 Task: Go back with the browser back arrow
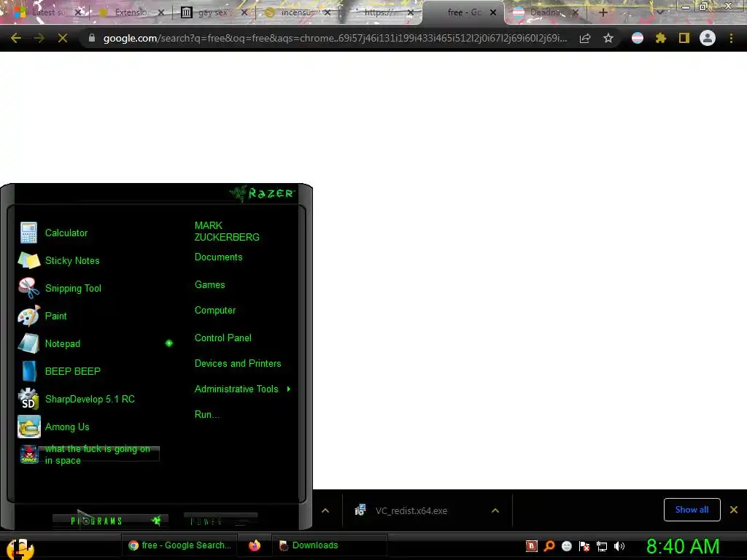tap(16, 38)
